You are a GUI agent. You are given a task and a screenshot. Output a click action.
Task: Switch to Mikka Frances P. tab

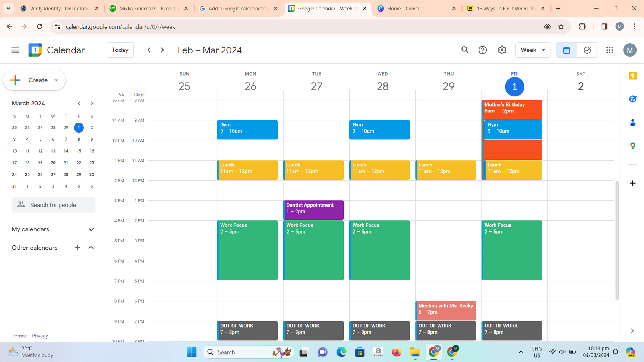click(x=149, y=8)
